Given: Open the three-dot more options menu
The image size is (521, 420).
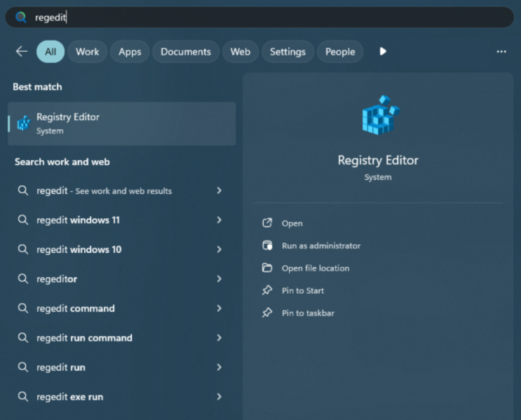Looking at the screenshot, I should tap(501, 51).
